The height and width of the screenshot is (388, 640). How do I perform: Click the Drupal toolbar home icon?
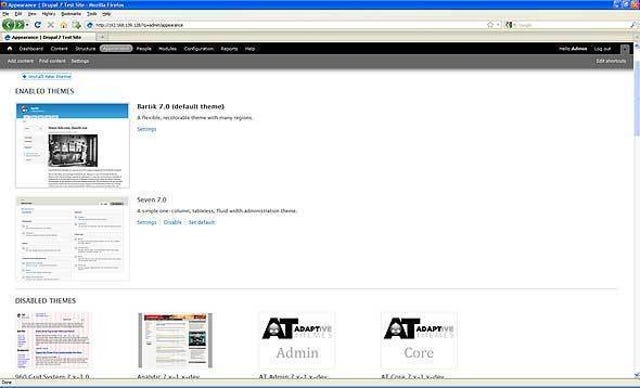click(x=10, y=49)
